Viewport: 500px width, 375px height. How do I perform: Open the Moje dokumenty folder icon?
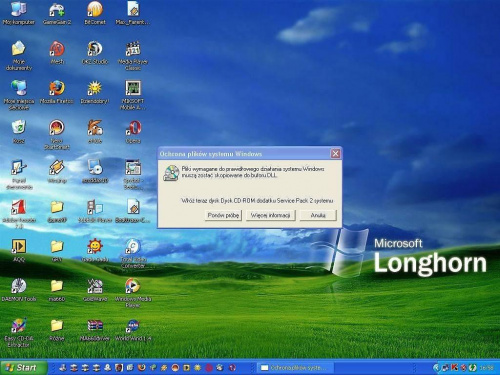(x=19, y=56)
